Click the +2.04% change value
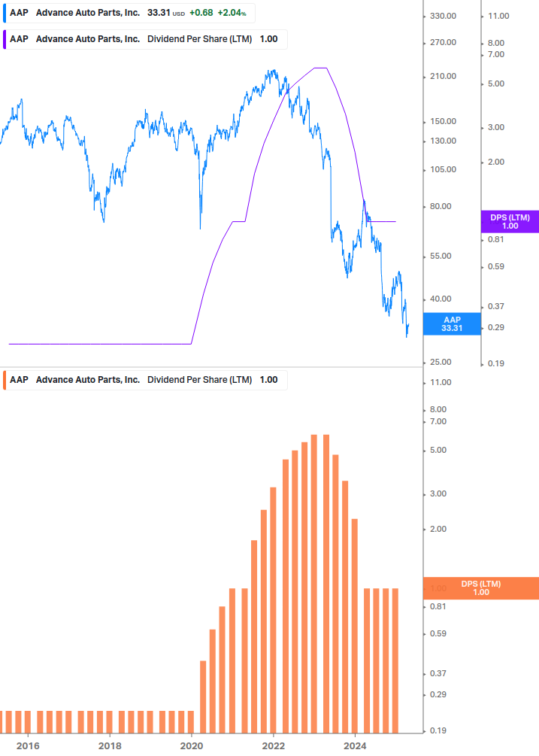Image resolution: width=539 pixels, height=756 pixels. click(x=232, y=13)
